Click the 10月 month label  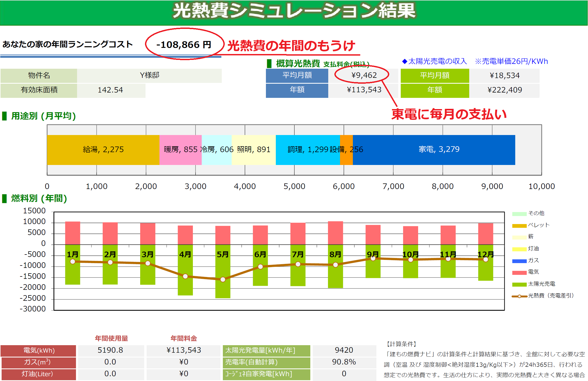[411, 254]
